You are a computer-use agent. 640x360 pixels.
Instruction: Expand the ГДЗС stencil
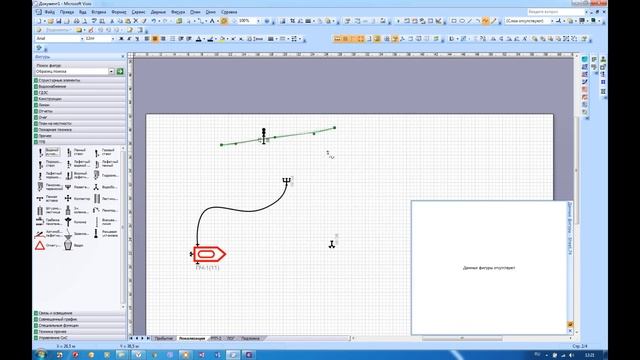pos(80,93)
